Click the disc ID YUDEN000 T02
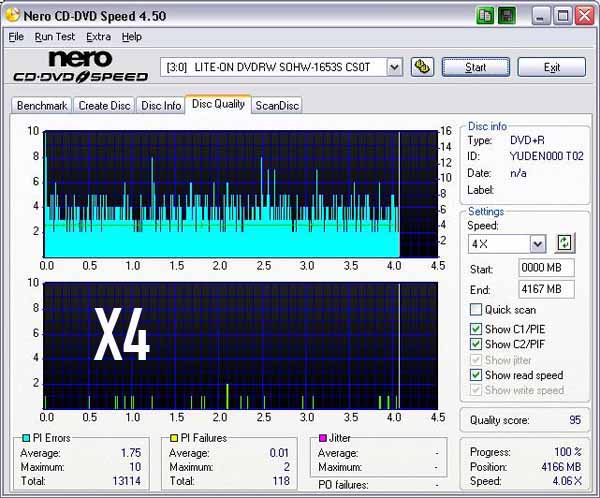Screen dimensions: 600x498 [546, 156]
